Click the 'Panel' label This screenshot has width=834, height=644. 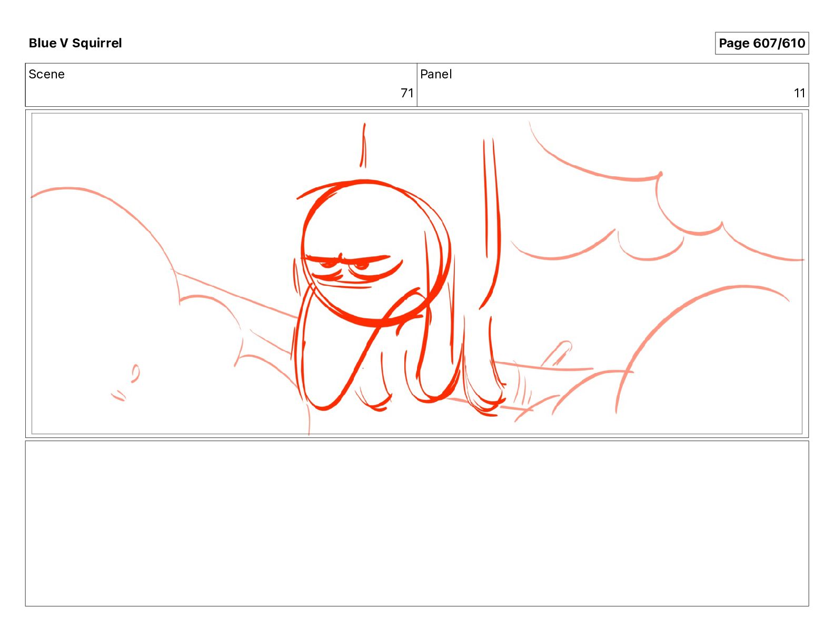click(436, 74)
